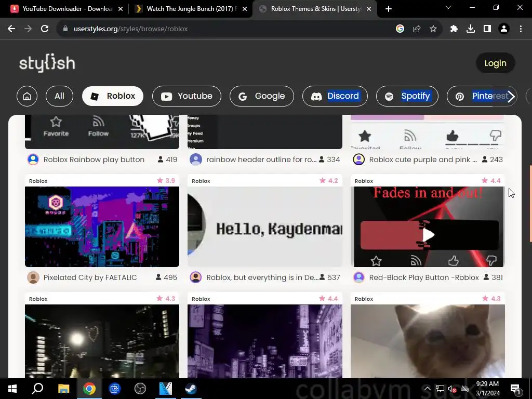Open Roblox, but everything is in De... link
Screen dimensions: 532x399
262,277
